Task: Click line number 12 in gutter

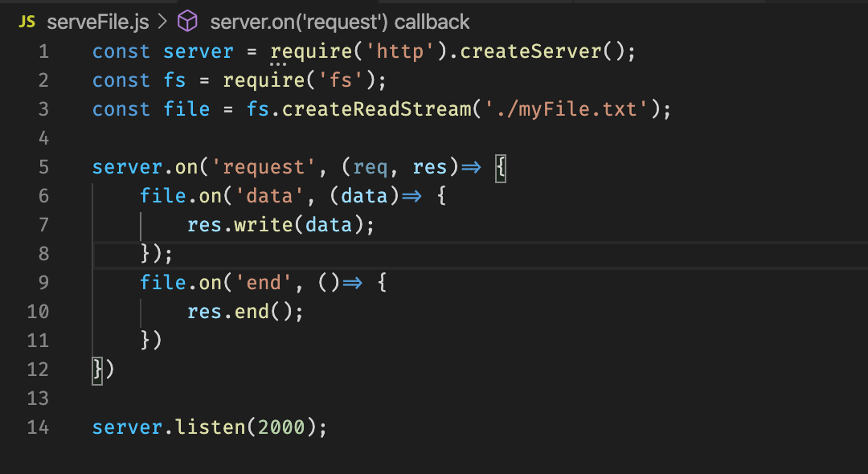Action: (38, 370)
